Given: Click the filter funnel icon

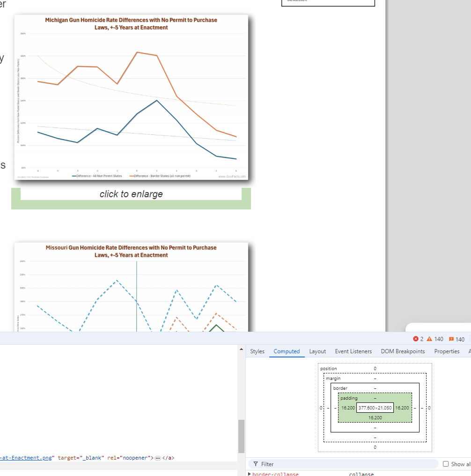Looking at the screenshot, I should point(256,464).
